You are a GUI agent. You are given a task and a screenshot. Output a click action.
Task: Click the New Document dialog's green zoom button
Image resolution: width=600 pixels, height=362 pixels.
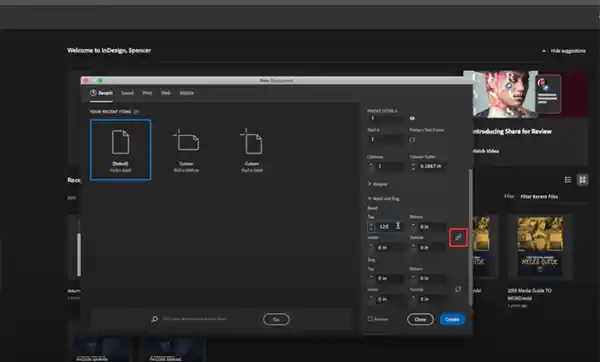pyautogui.click(x=100, y=80)
